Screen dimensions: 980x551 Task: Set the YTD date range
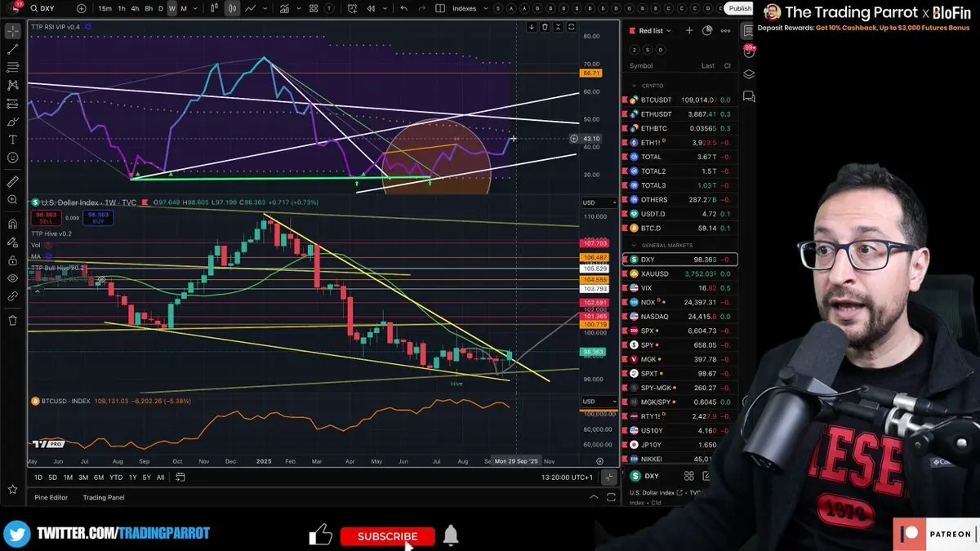tap(116, 478)
